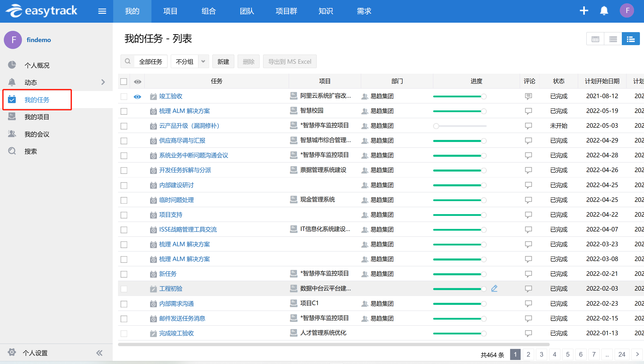Click the notification bell icon
The height and width of the screenshot is (364, 644).
604,11
